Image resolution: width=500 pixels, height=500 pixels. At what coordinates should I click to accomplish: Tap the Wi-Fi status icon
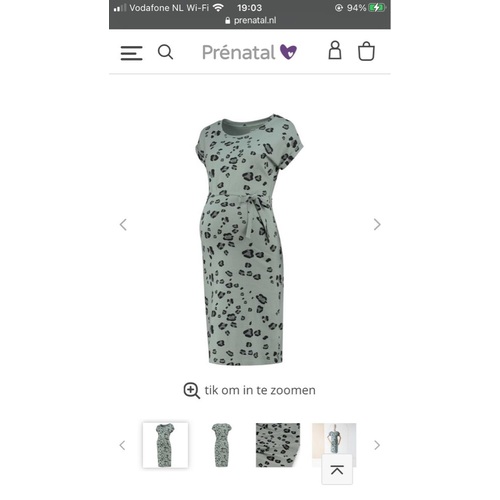click(218, 8)
